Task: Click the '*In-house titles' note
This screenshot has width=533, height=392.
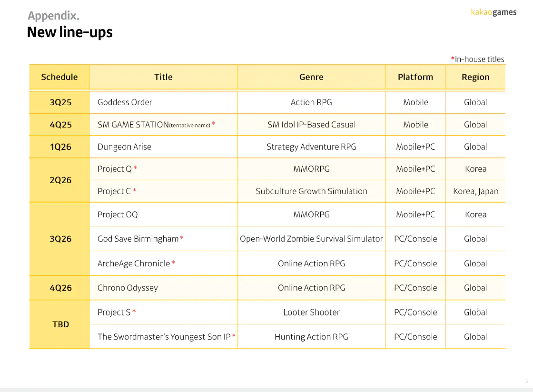Action: [x=478, y=59]
